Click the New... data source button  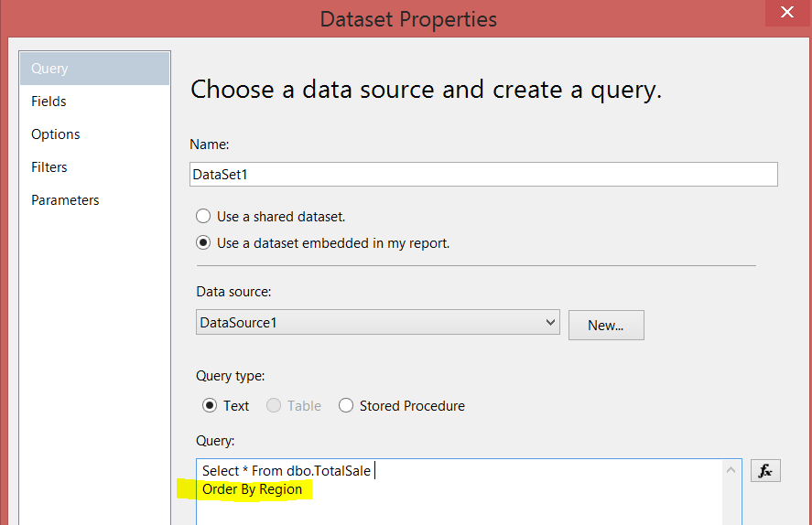[605, 325]
